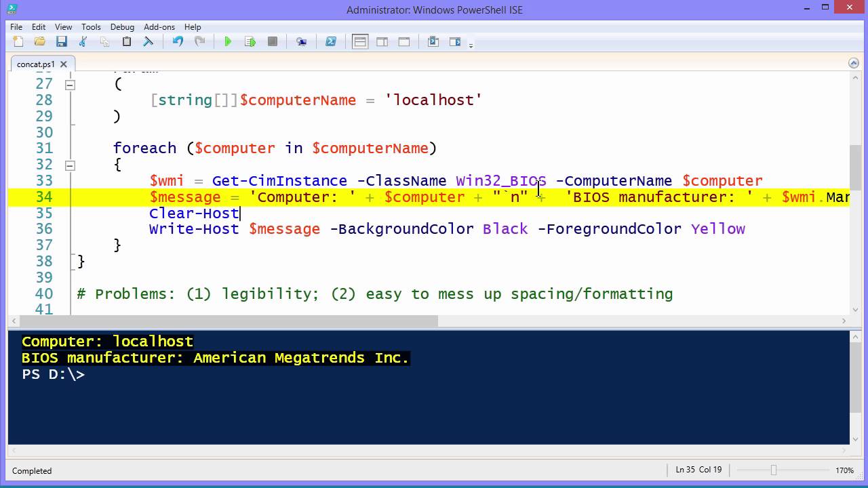
Task: Click the console pane scroll-down arrow
Action: [854, 439]
